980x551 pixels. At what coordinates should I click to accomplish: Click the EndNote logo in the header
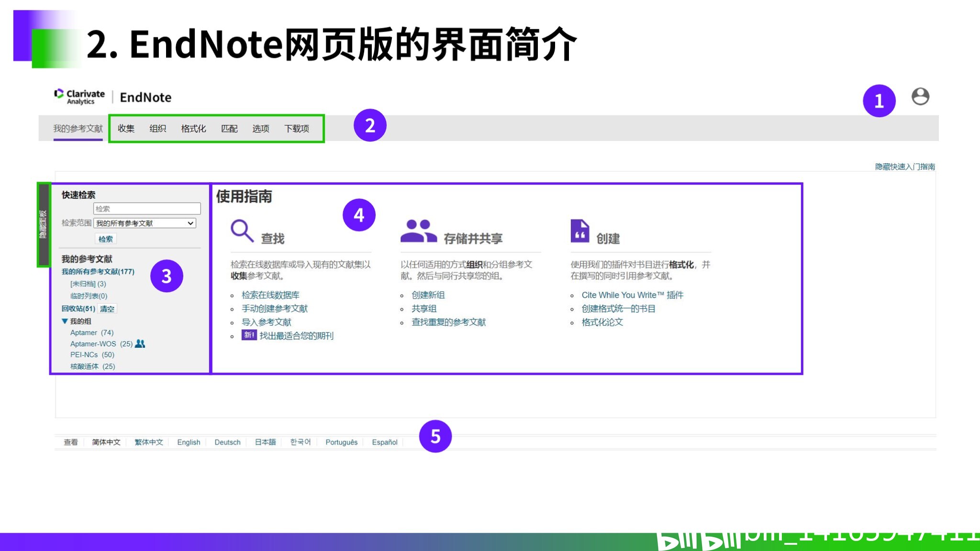tap(145, 97)
